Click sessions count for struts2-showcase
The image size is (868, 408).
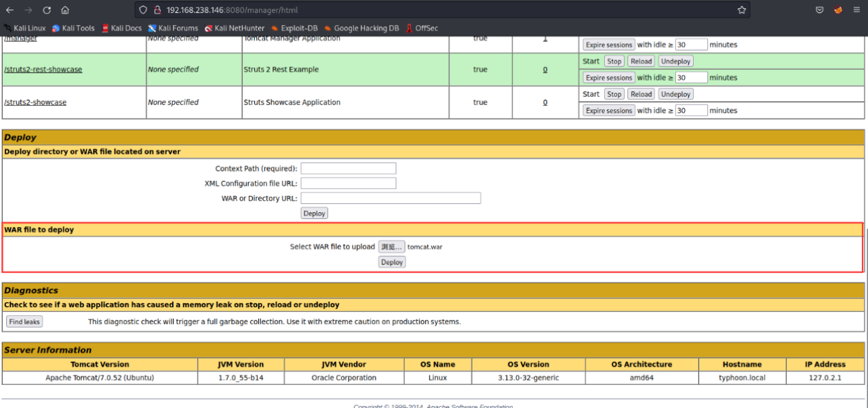(x=545, y=102)
